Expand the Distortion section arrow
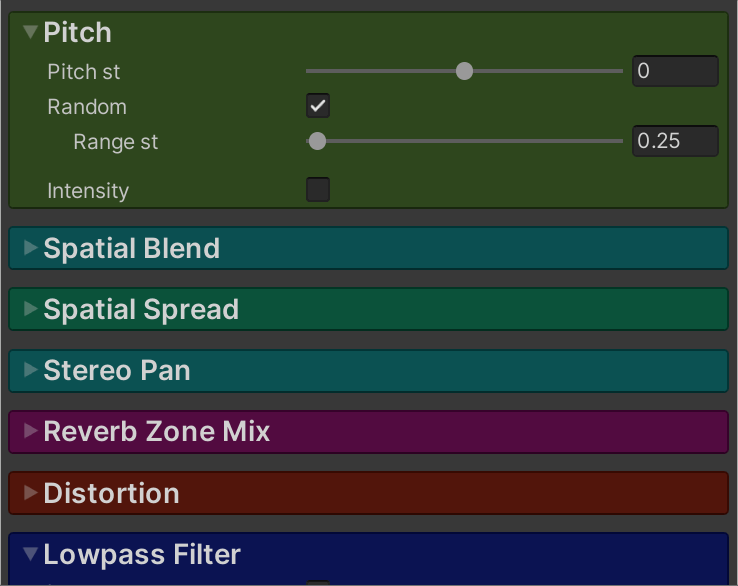738x586 pixels. [x=30, y=492]
